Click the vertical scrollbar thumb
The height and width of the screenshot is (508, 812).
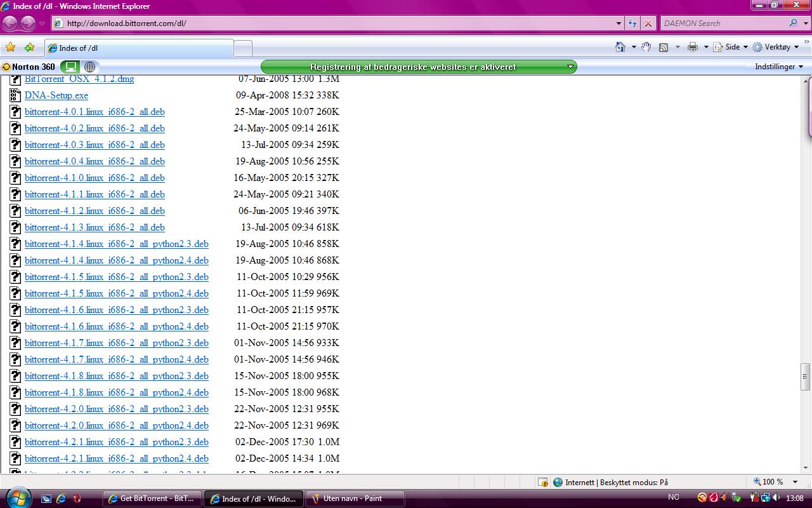coord(806,376)
